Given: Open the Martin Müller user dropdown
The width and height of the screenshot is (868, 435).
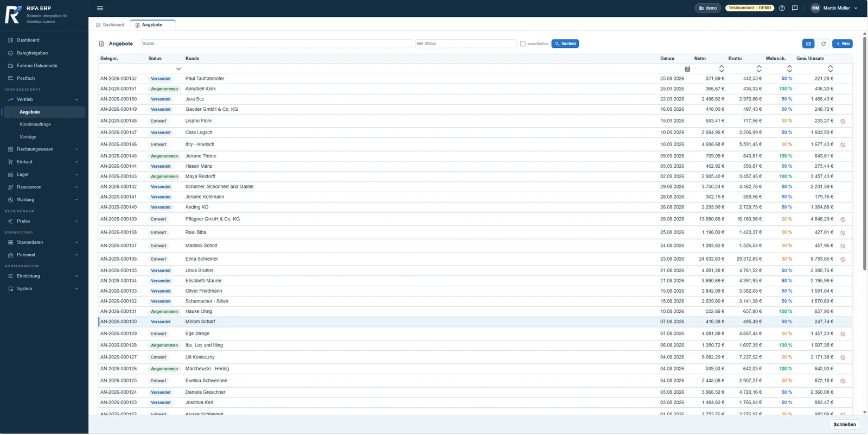Looking at the screenshot, I should coord(834,8).
